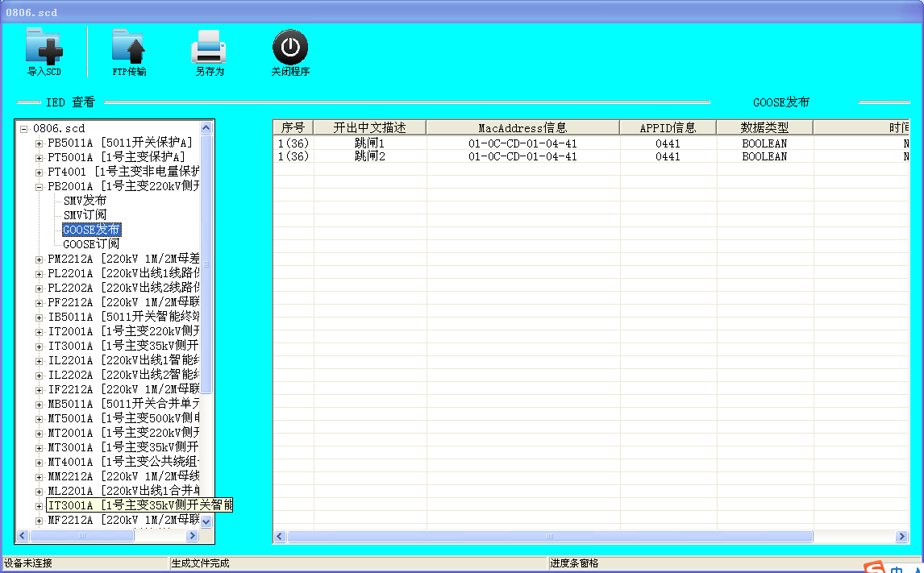Viewport: 924px width, 573px height.
Task: Select the MF2212A device row
Action: coord(123,520)
